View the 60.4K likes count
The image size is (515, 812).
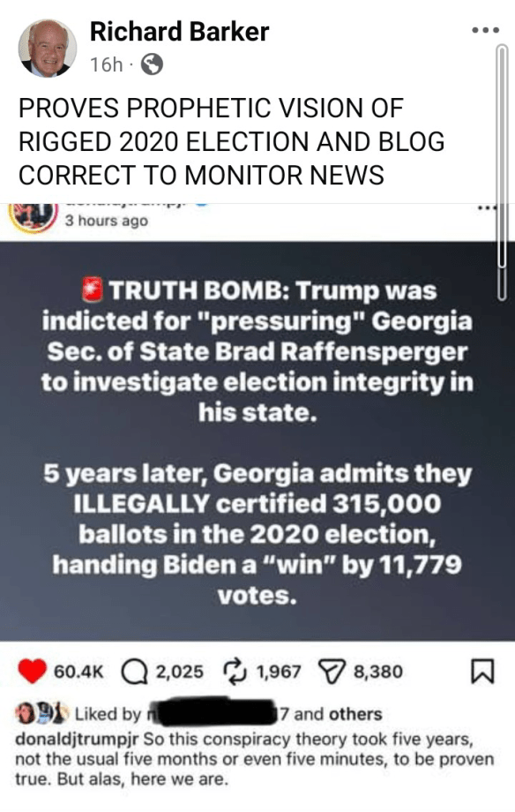pyautogui.click(x=78, y=672)
